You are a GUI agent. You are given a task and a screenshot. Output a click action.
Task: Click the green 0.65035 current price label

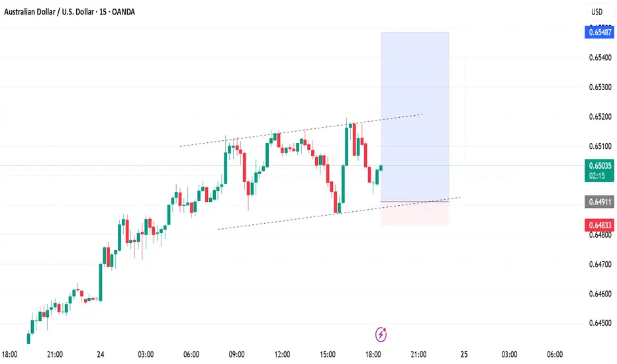click(599, 170)
